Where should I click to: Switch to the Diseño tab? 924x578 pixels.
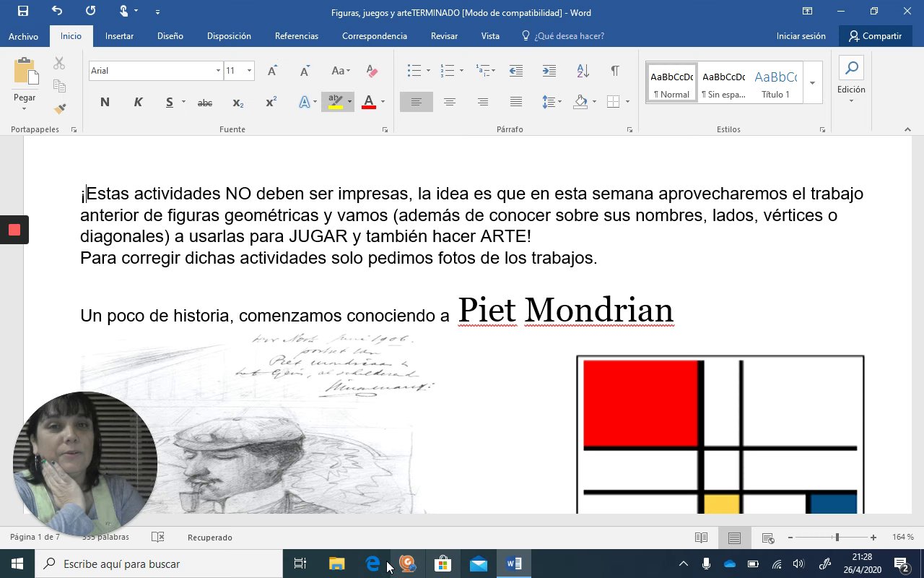[x=170, y=36]
